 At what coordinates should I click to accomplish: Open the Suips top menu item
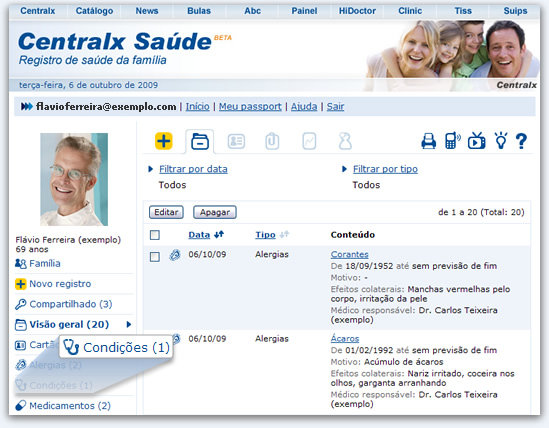[515, 11]
